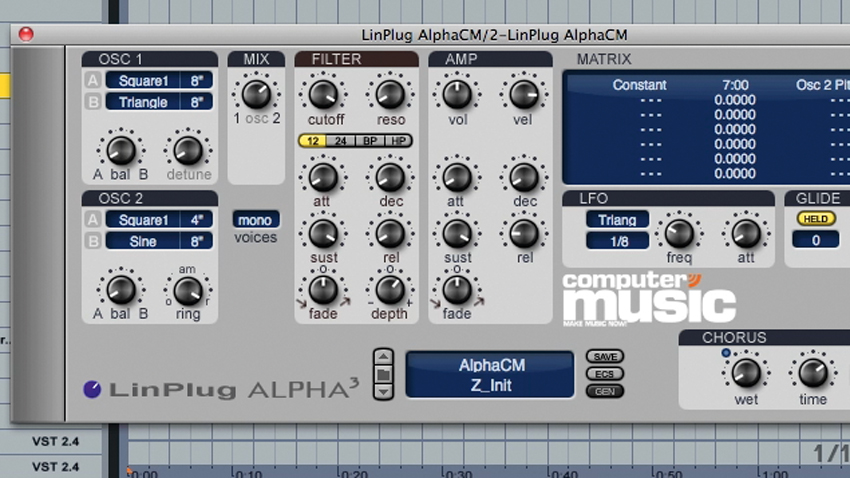Click the amp vel knob
The height and width of the screenshot is (478, 850).
pyautogui.click(x=524, y=95)
